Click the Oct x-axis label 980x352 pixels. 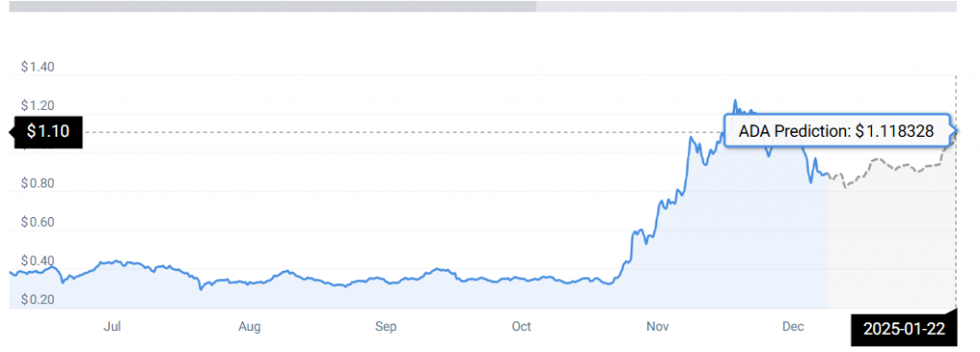[522, 326]
